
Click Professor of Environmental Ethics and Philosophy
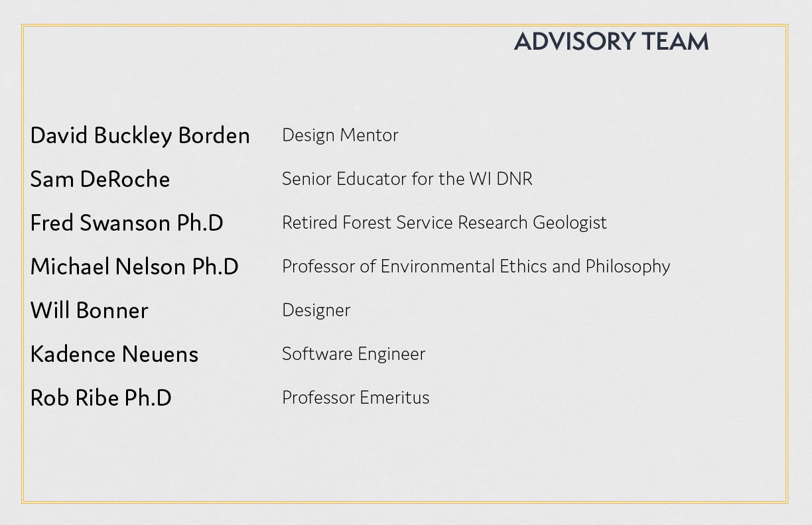pos(476,266)
